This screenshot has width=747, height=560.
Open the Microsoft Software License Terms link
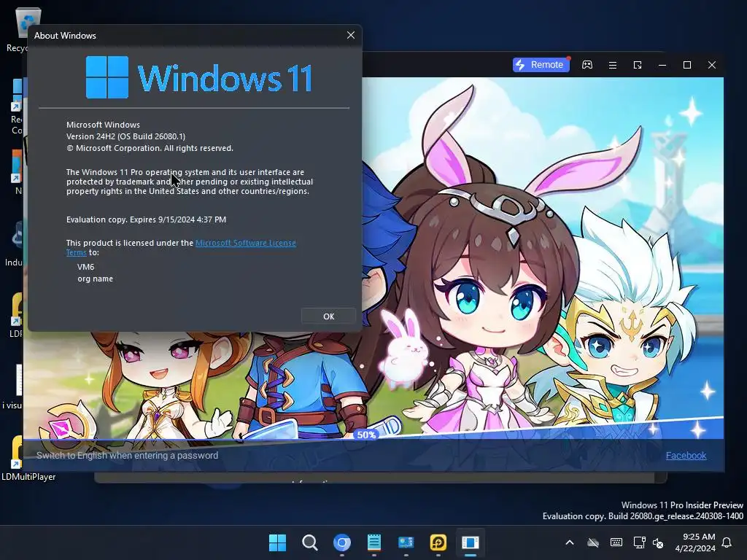pos(245,243)
